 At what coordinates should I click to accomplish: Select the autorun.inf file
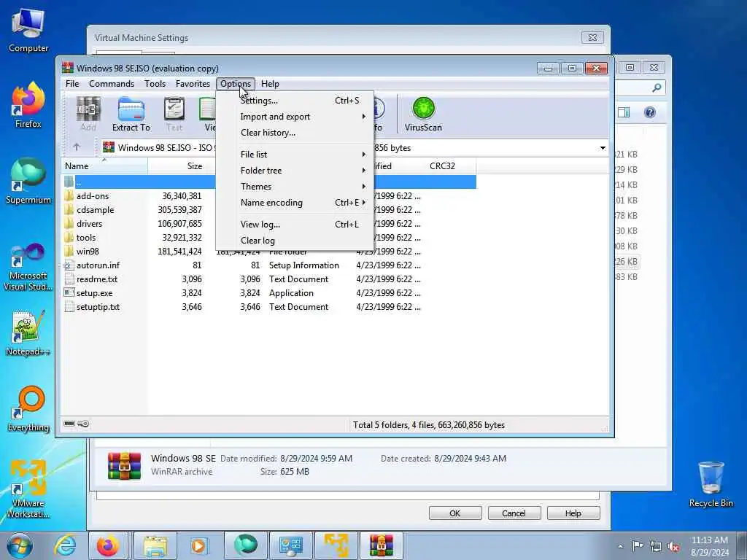pos(98,265)
